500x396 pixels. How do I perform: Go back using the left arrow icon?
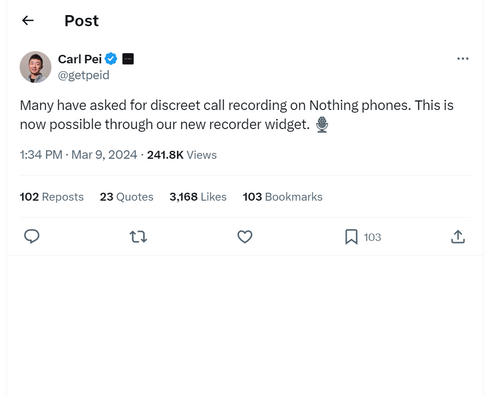[x=28, y=21]
